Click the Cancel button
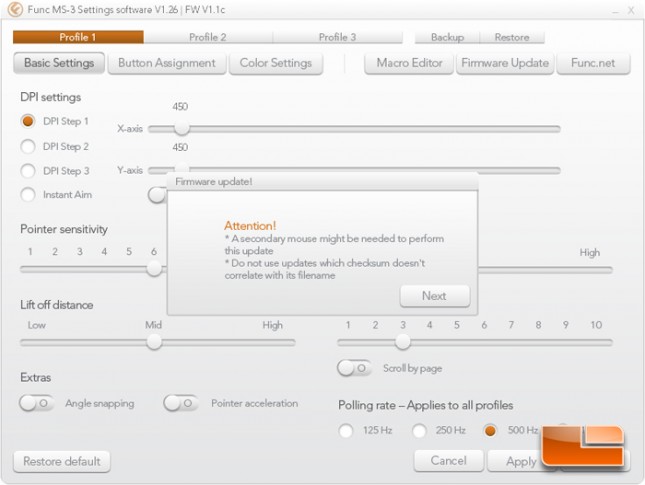The width and height of the screenshot is (645, 485). pyautogui.click(x=448, y=461)
